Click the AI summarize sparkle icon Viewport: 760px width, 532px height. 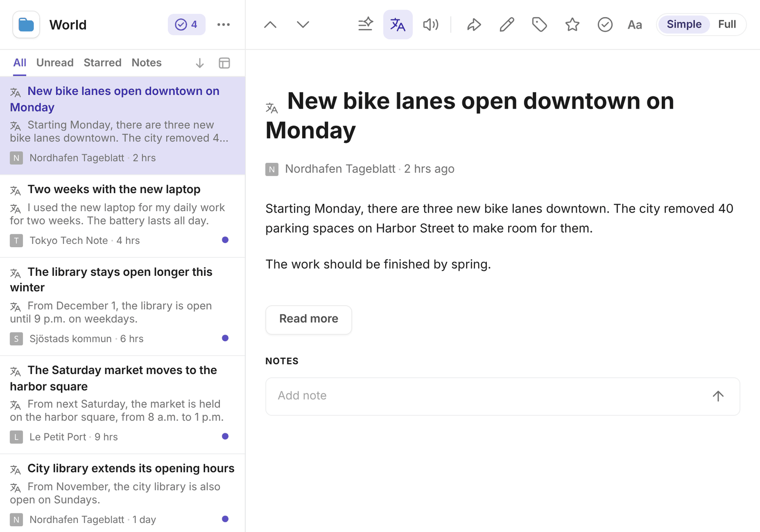pos(365,25)
